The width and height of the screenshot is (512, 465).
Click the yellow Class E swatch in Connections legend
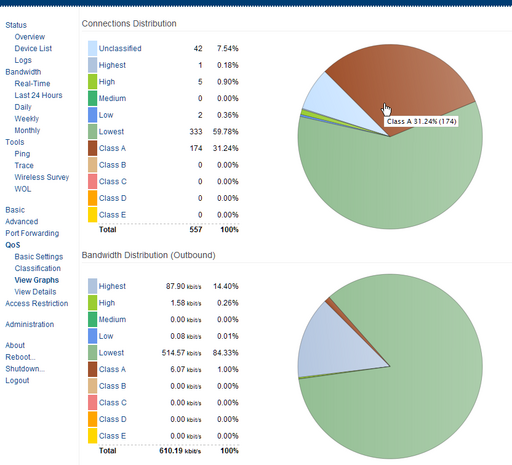tap(92, 215)
